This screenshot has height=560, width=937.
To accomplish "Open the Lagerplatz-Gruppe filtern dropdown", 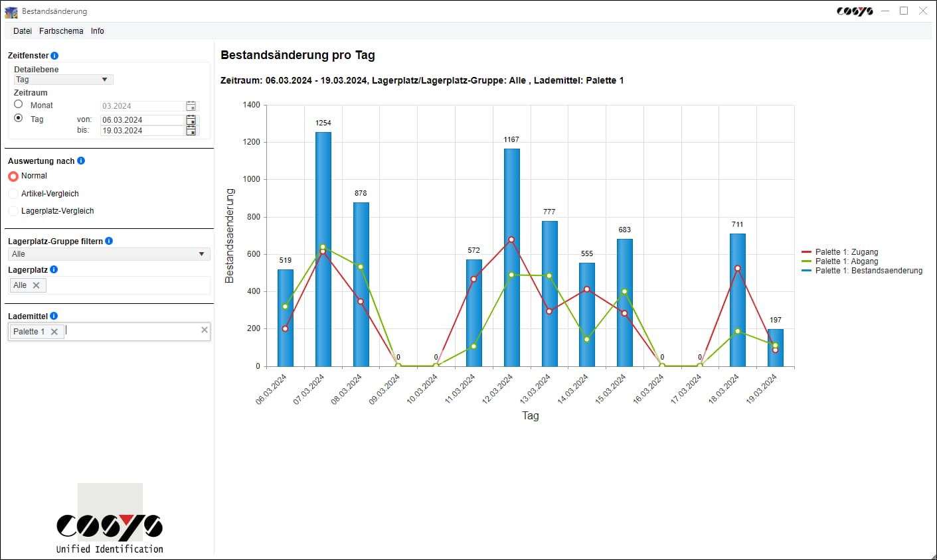I will 109,254.
